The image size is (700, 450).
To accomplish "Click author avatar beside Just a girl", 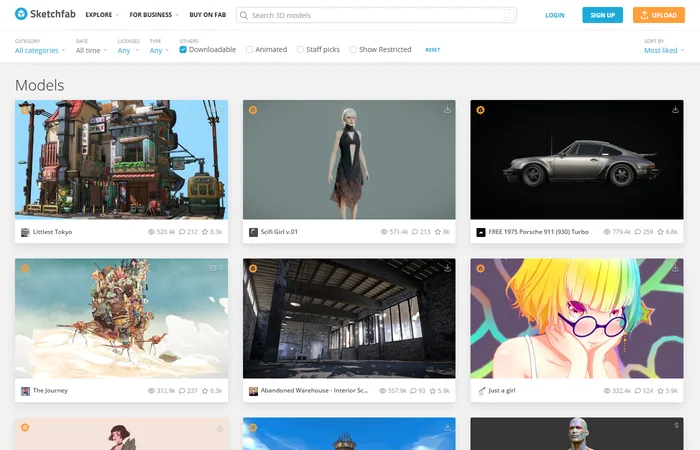I will [x=481, y=391].
